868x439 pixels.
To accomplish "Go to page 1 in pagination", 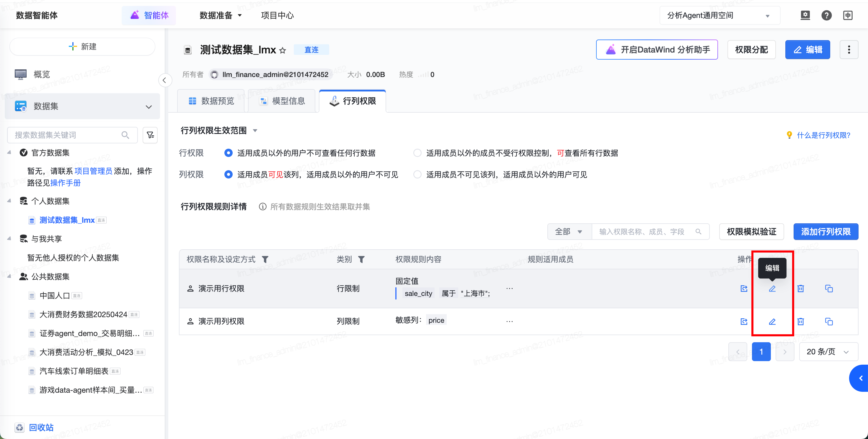I will tap(761, 352).
